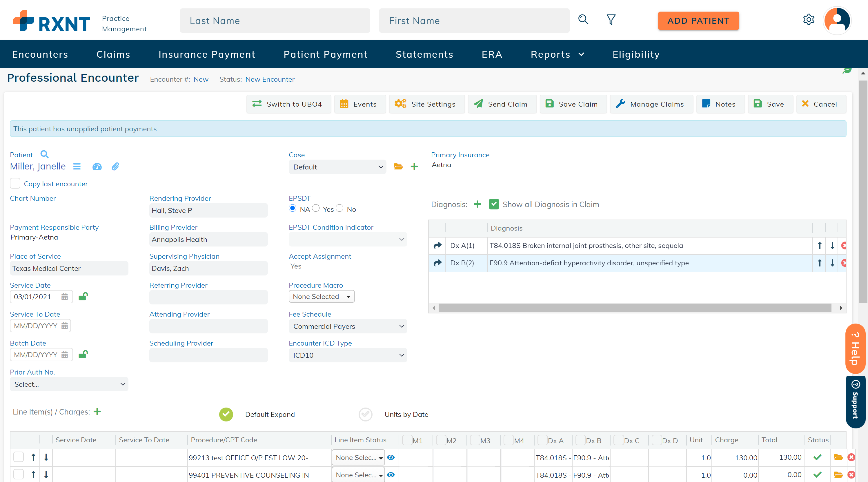Click the search magnifier icon in header
The height and width of the screenshot is (482, 868).
(583, 19)
